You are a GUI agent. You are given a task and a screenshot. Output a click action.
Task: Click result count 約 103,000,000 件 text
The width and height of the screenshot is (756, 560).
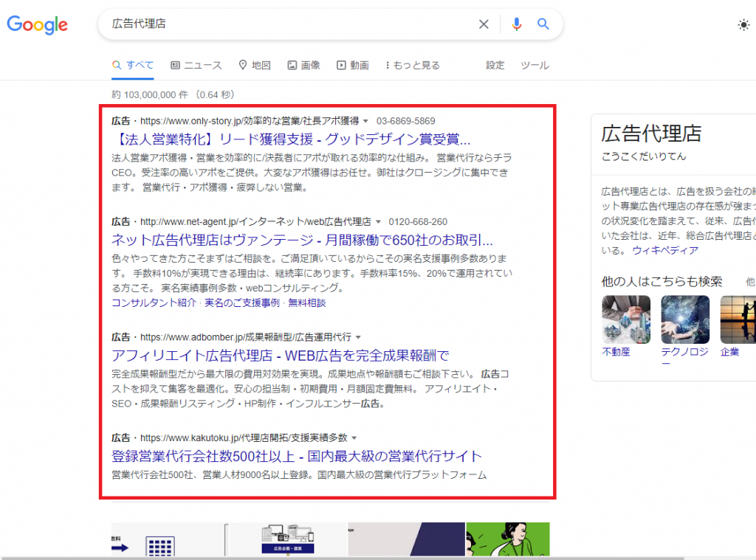coord(150,94)
